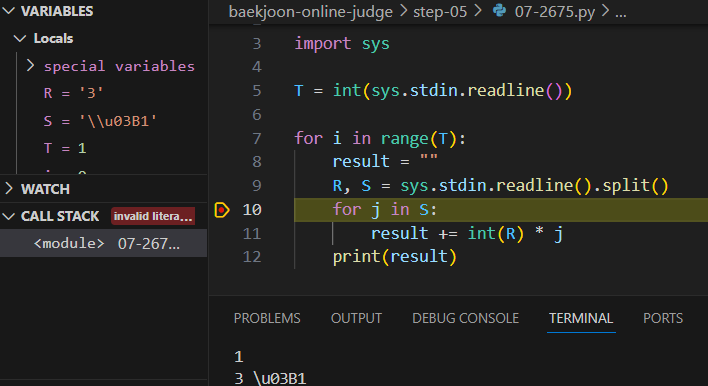Click the baekjoon-online-judge breadcrumb folder
Image resolution: width=708 pixels, height=386 pixels.
311,11
